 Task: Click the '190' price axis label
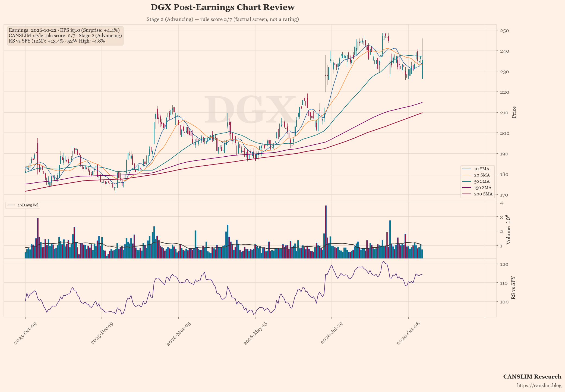pos(505,154)
